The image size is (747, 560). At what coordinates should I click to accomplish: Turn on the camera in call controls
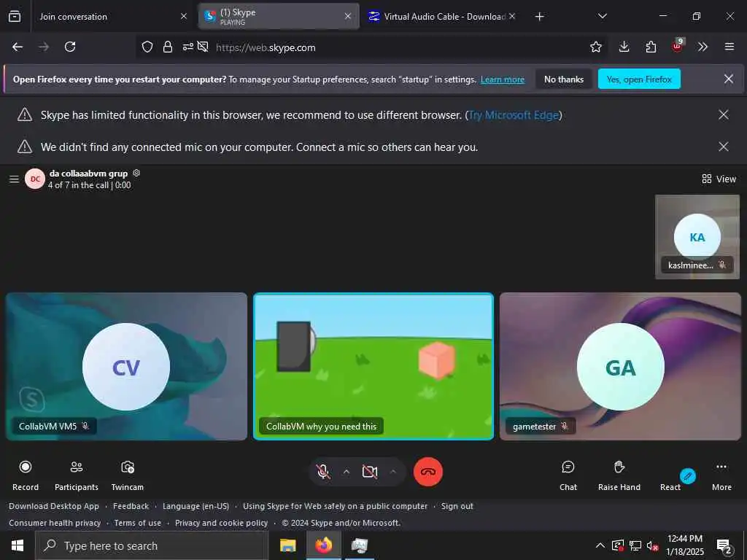click(x=370, y=472)
